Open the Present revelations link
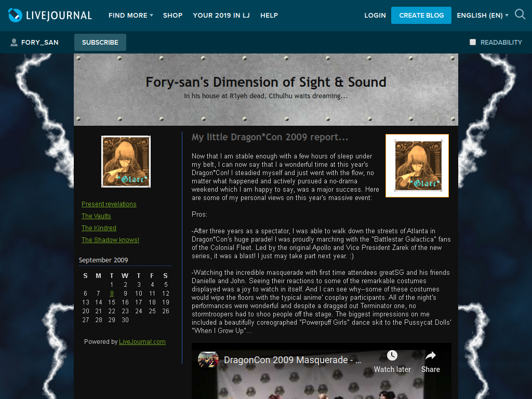The height and width of the screenshot is (399, 532). point(109,204)
